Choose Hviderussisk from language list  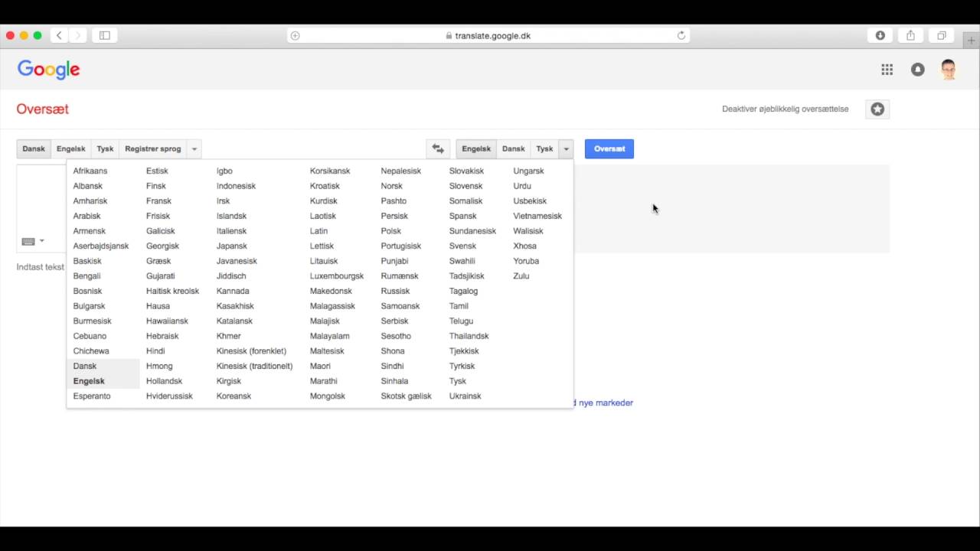tap(169, 396)
